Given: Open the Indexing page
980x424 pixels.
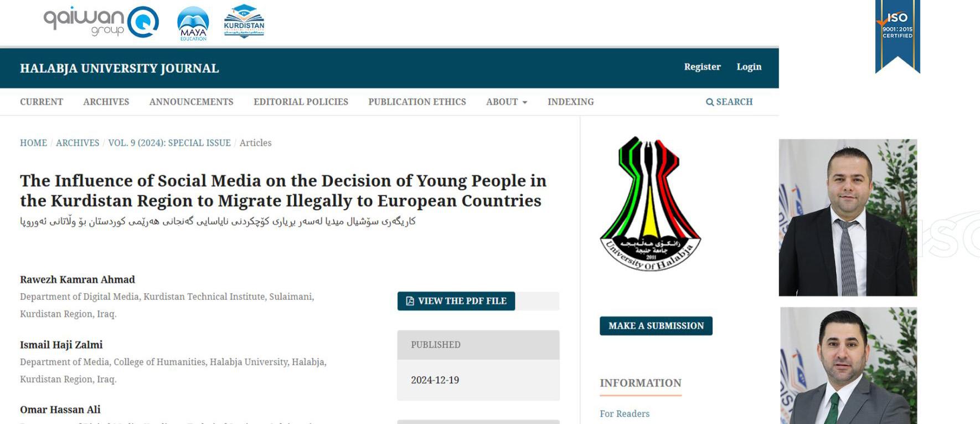Looking at the screenshot, I should point(570,102).
